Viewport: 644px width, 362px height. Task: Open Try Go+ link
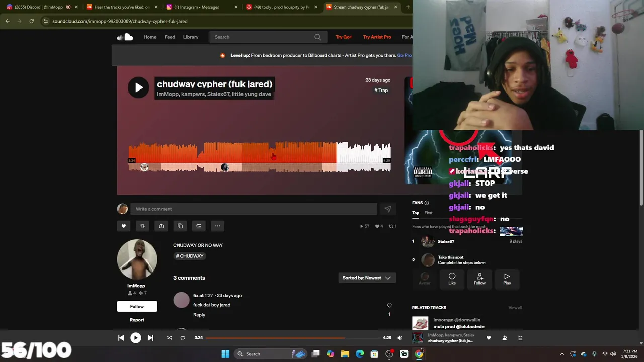point(344,37)
